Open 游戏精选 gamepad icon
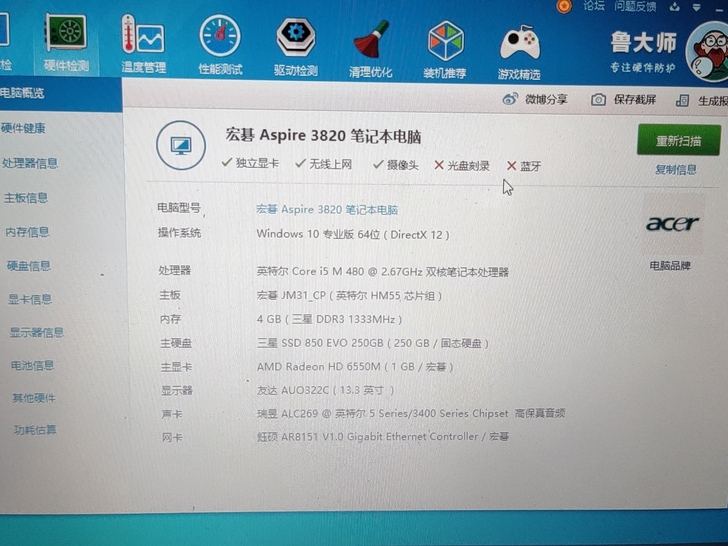The width and height of the screenshot is (728, 546). (x=519, y=52)
